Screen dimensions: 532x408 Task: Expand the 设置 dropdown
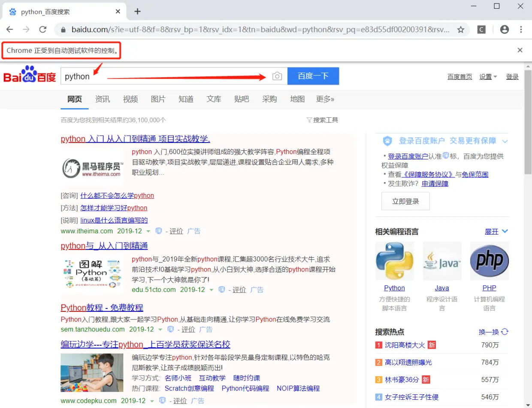click(488, 76)
